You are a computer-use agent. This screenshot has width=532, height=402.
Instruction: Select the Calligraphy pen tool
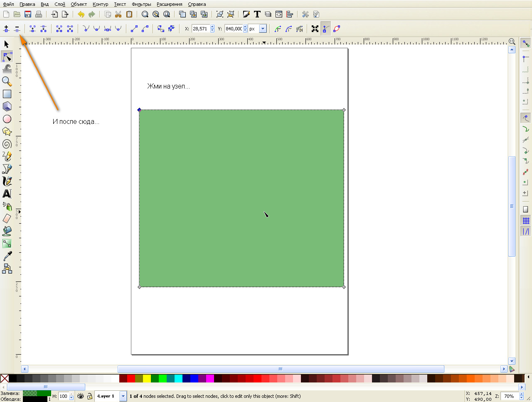pos(7,181)
